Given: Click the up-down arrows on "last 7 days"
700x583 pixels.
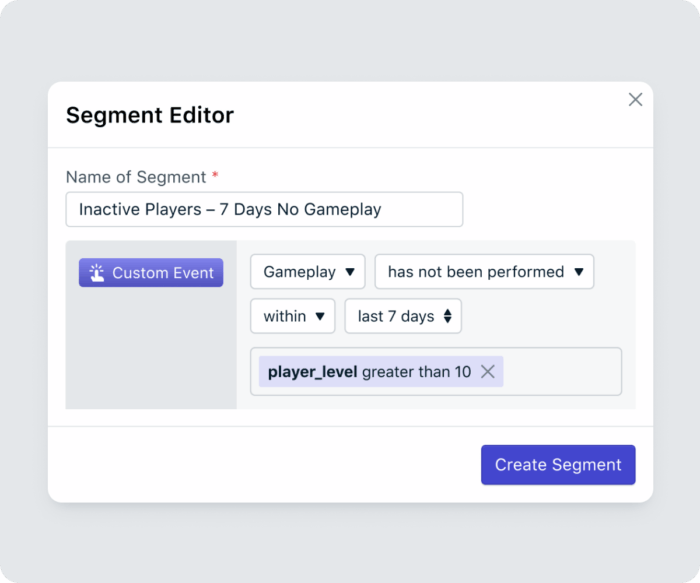Looking at the screenshot, I should point(447,316).
